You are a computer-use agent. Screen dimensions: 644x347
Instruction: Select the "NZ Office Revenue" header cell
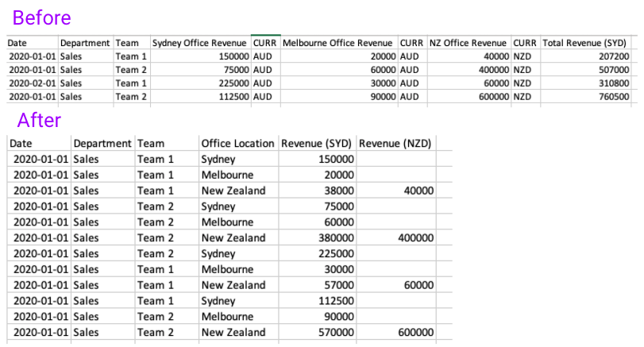point(468,42)
